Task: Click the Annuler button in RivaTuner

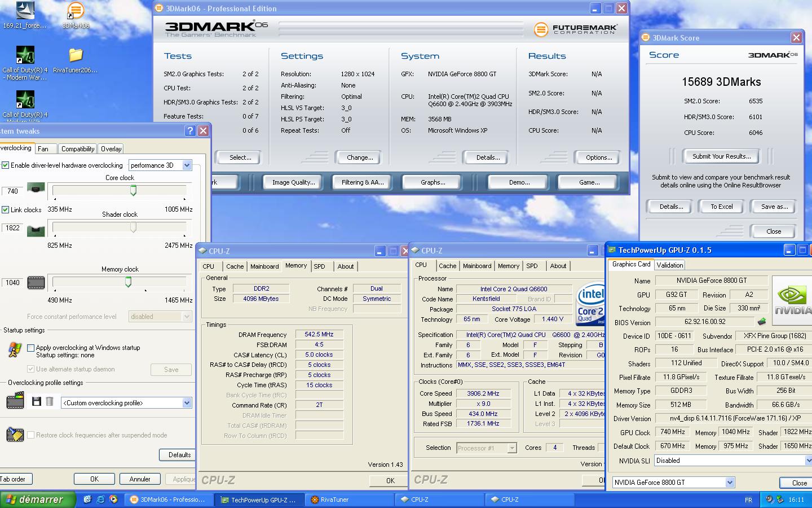Action: (x=140, y=479)
